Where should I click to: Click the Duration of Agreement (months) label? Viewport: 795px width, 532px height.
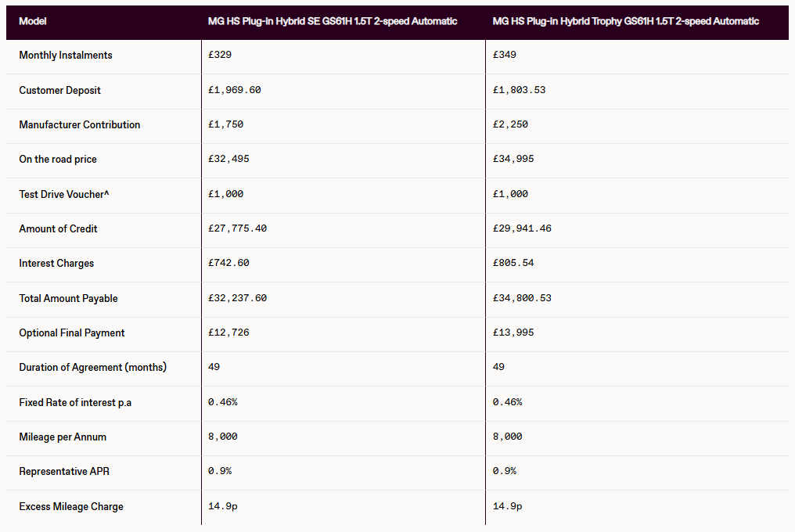[x=93, y=368]
